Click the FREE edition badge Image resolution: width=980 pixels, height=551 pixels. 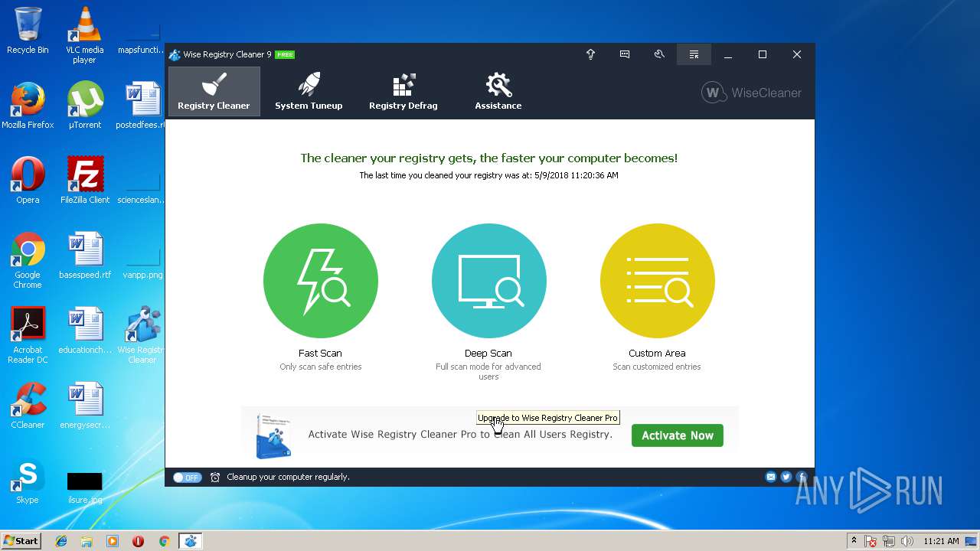pyautogui.click(x=285, y=54)
